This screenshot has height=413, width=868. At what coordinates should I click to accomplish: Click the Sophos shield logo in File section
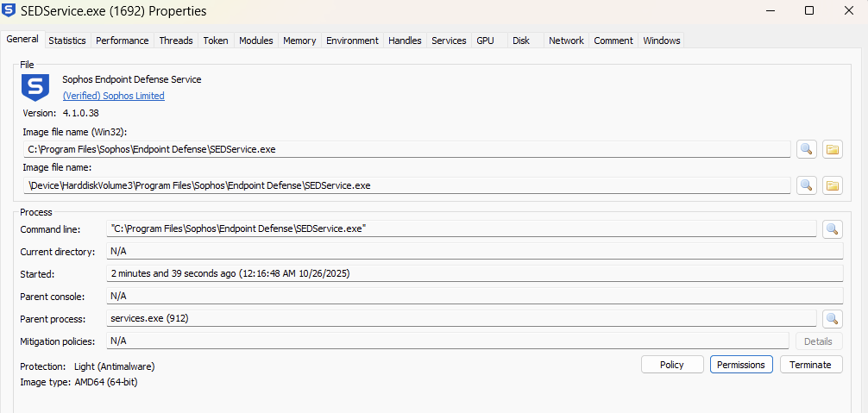[x=35, y=87]
